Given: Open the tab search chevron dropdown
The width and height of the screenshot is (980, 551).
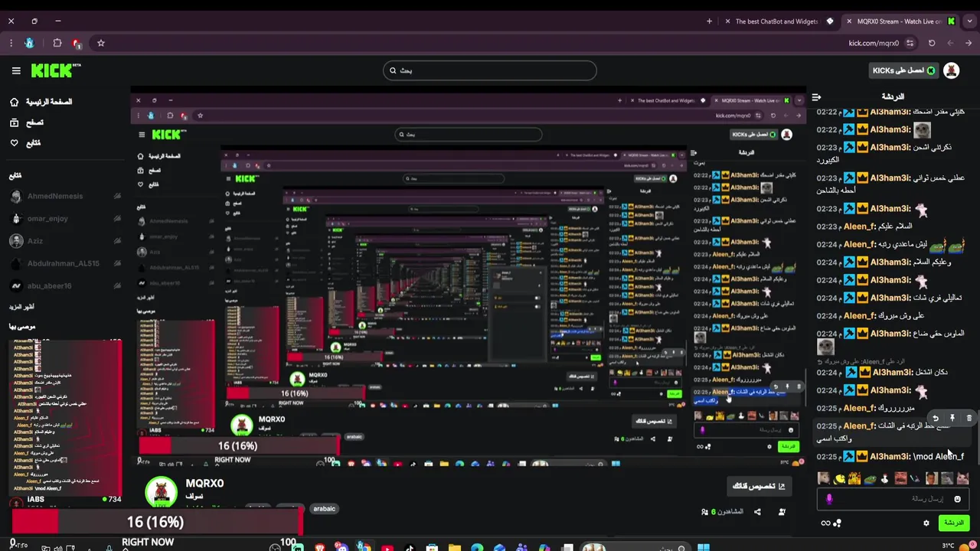Looking at the screenshot, I should pyautogui.click(x=970, y=21).
